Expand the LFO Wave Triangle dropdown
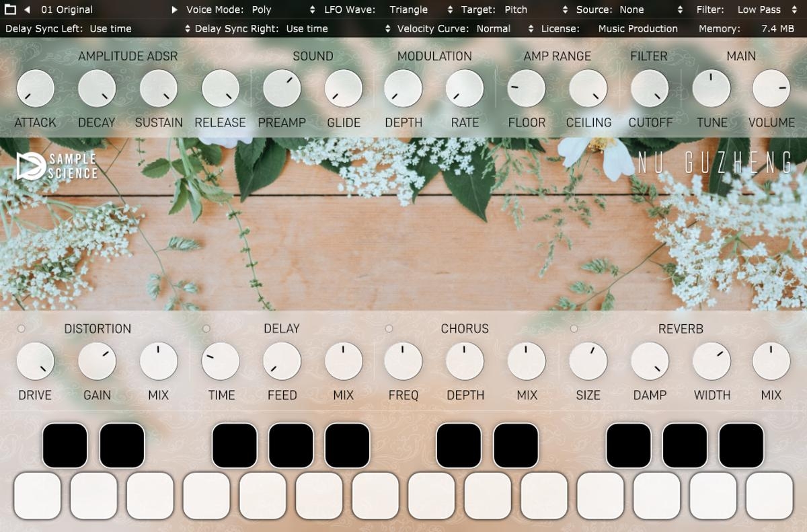Viewport: 807px width, 532px height. click(417, 9)
